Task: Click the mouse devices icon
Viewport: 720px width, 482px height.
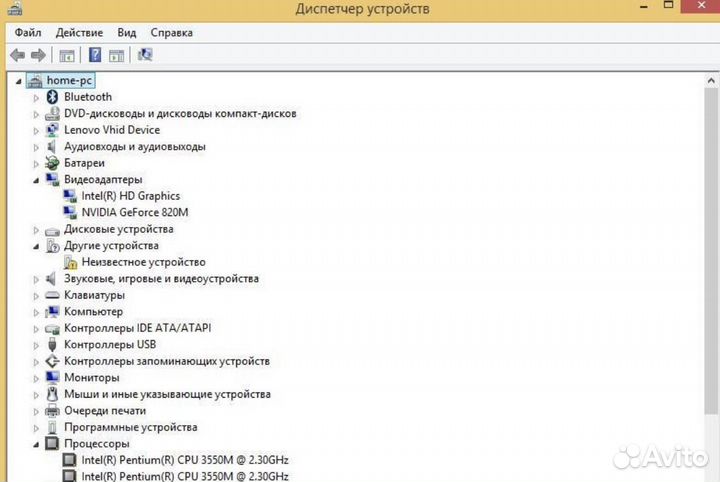Action: [52, 394]
